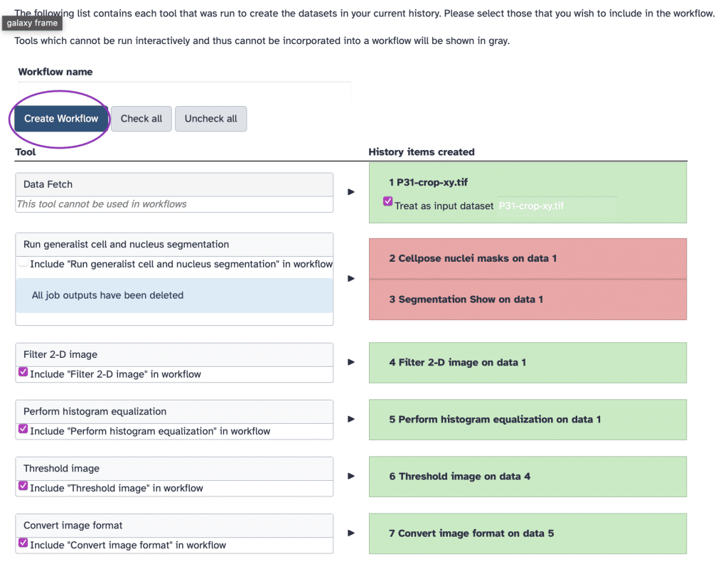
Task: Enable the Run generalist cell segmentation checkbox
Action: (x=23, y=263)
